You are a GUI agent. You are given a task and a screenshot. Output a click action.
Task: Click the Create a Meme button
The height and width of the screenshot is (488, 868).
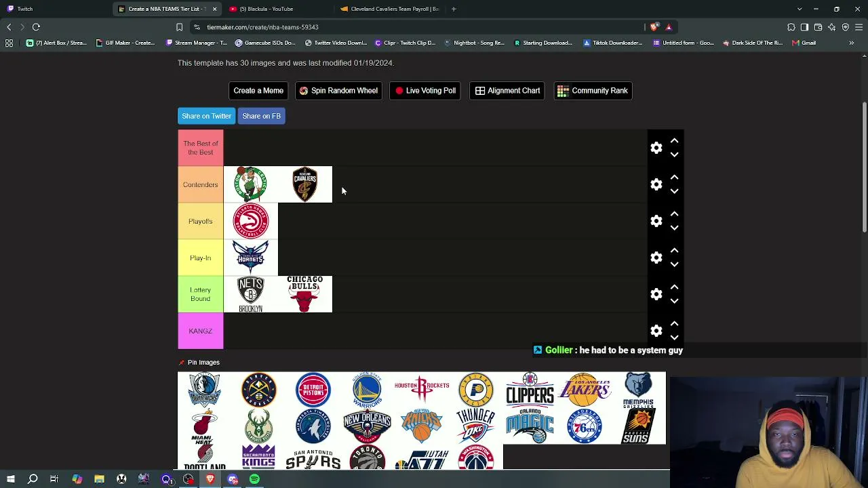(258, 91)
